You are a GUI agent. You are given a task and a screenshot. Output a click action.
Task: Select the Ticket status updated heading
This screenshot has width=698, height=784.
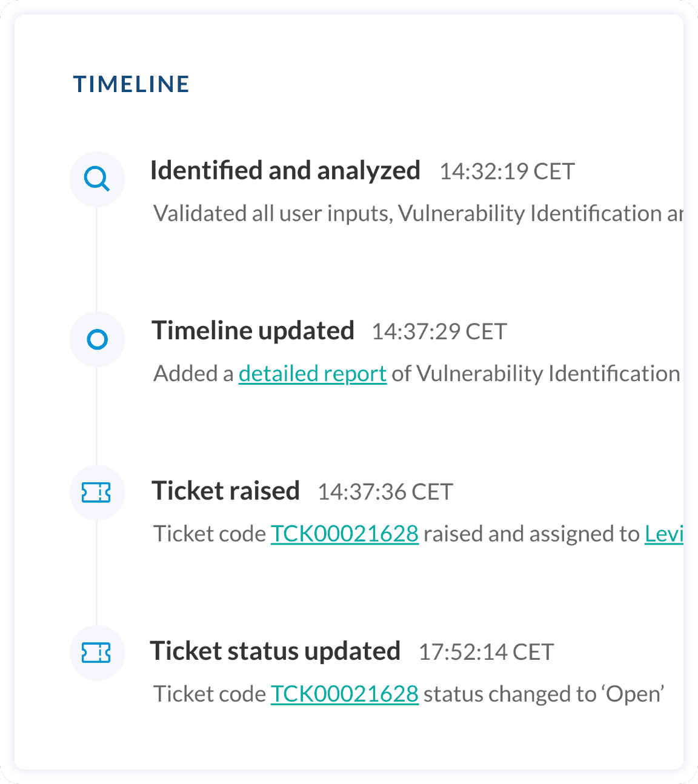tap(275, 651)
